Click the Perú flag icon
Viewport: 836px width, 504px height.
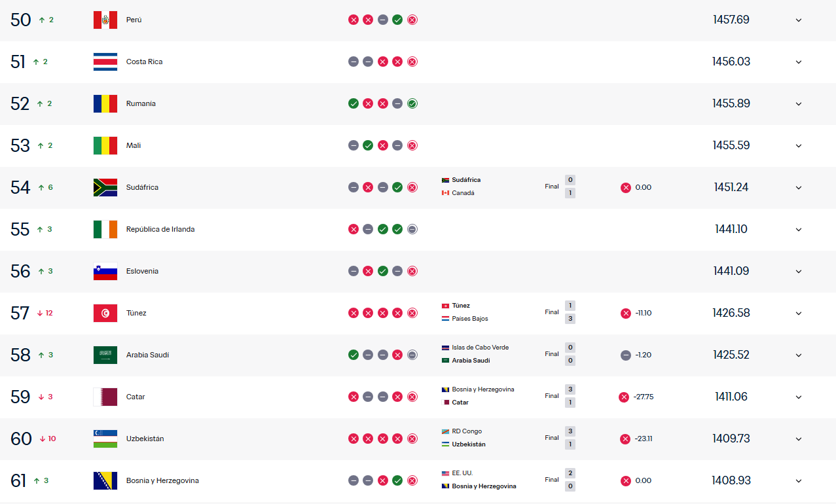pyautogui.click(x=105, y=20)
